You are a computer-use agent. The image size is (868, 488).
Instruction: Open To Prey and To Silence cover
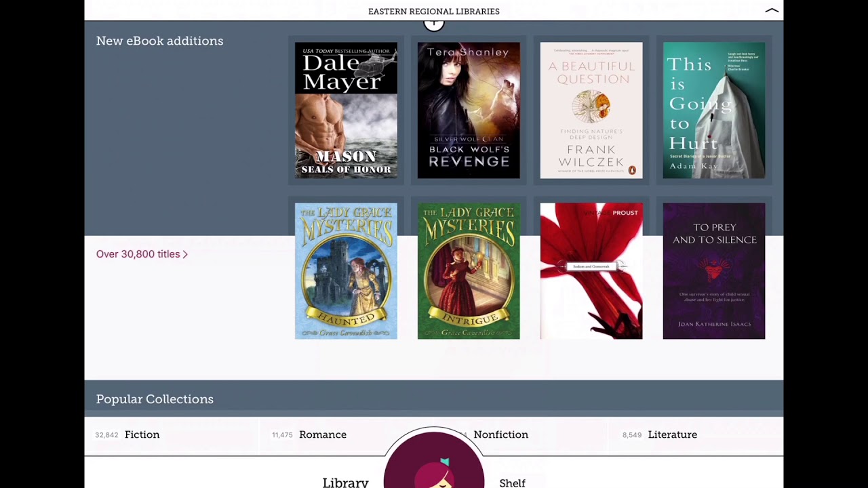tap(714, 271)
